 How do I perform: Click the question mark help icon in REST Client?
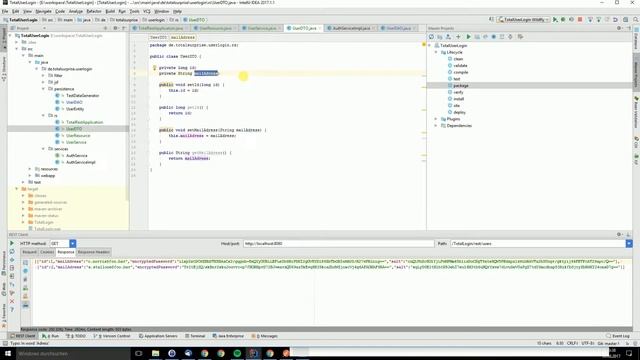[x=12, y=310]
